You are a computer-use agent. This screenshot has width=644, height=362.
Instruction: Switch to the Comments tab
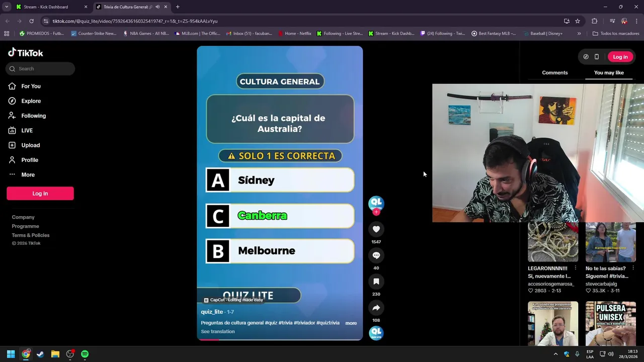(x=554, y=73)
